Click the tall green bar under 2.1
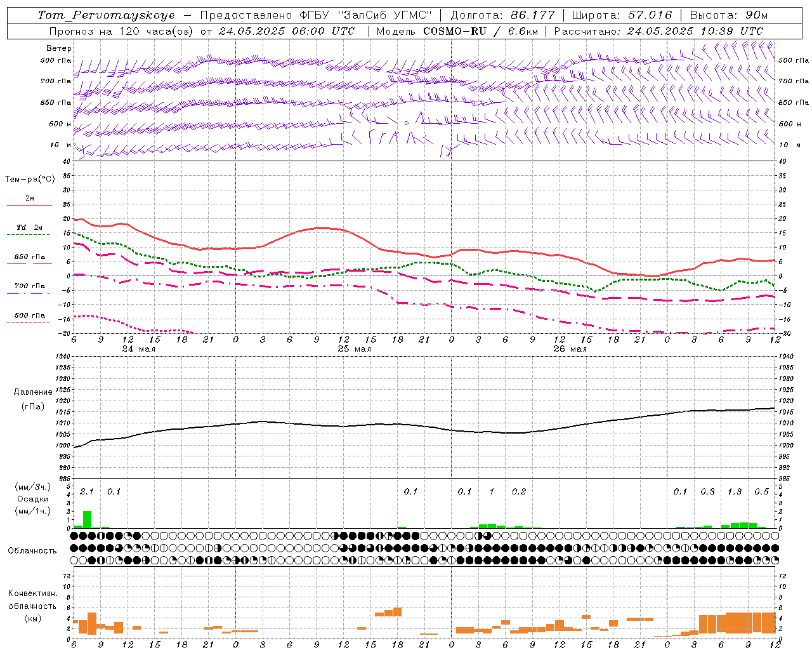This screenshot has height=650, width=812. pos(88,519)
